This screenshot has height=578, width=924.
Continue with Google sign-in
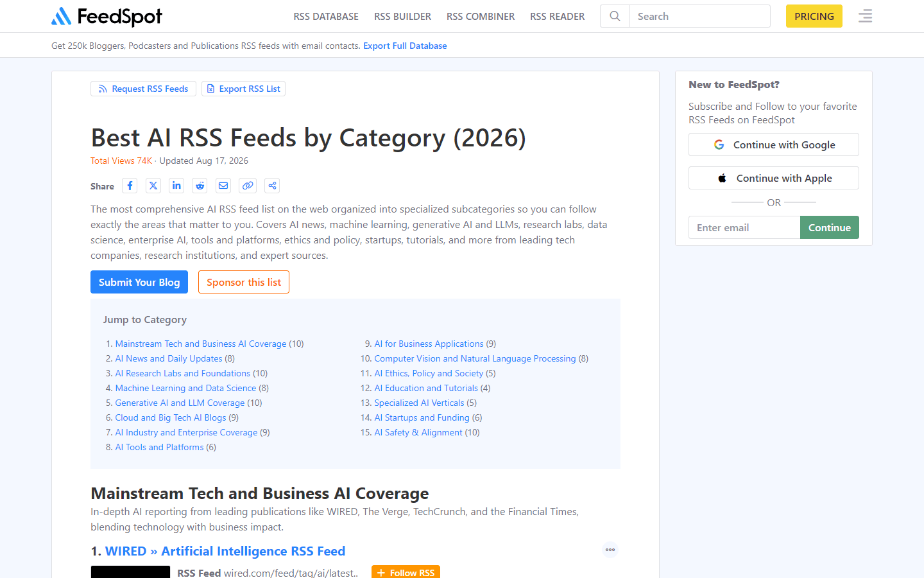click(x=774, y=144)
